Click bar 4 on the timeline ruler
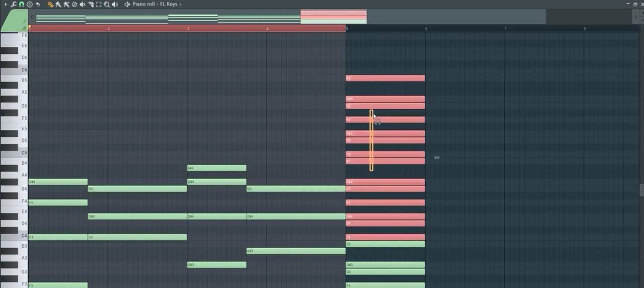Screen dimensions: 644x288 [268, 29]
